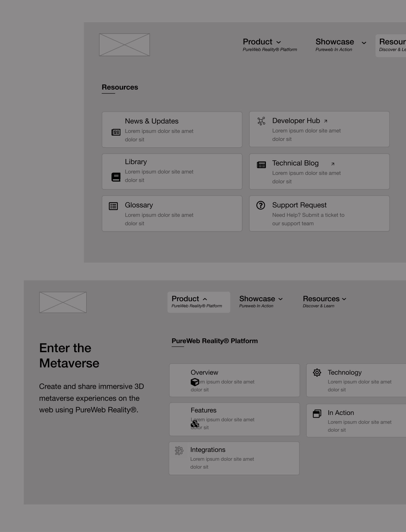Select the Technical Blog article icon
The width and height of the screenshot is (406, 532).
point(261,165)
